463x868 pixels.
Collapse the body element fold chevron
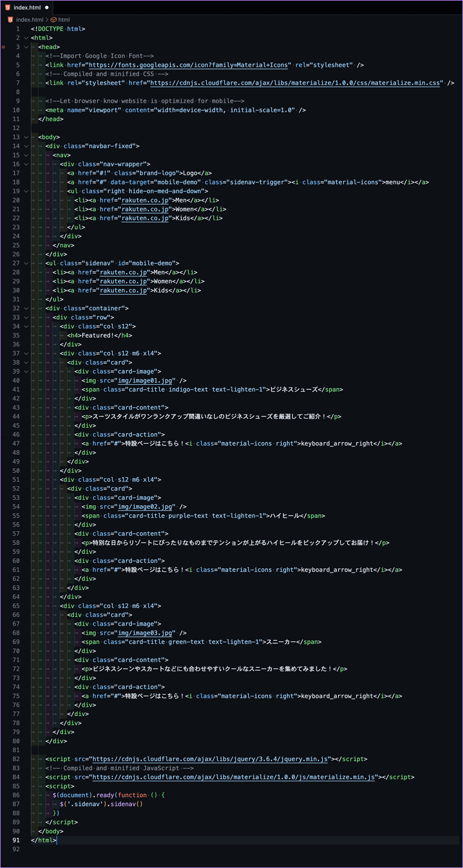click(25, 137)
